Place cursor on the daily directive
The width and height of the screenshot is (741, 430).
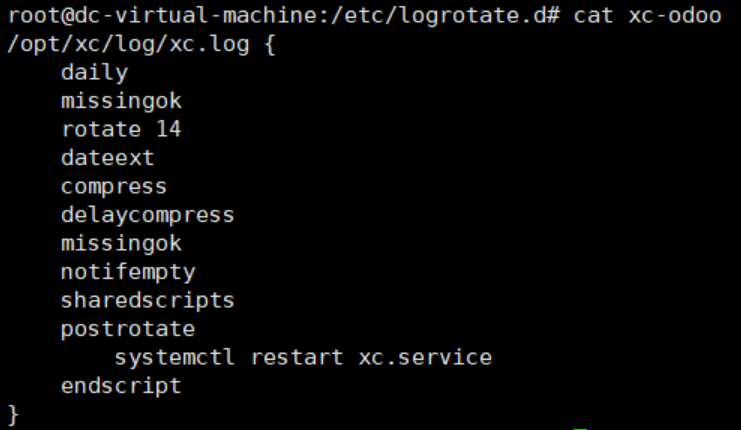pyautogui.click(x=94, y=73)
